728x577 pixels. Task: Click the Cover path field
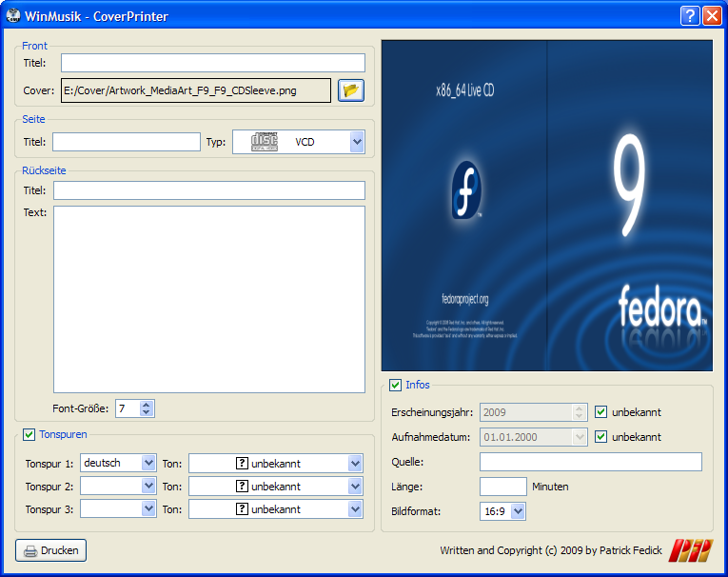pos(196,90)
